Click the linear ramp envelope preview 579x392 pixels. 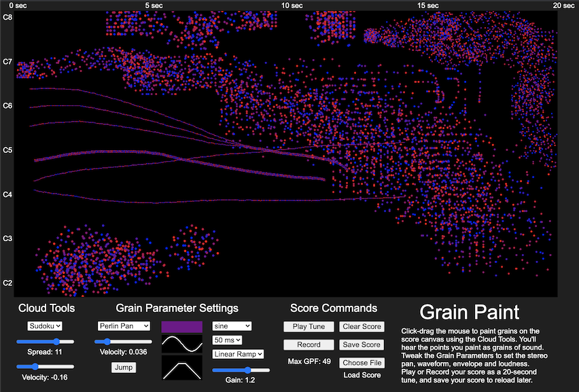[x=182, y=368]
